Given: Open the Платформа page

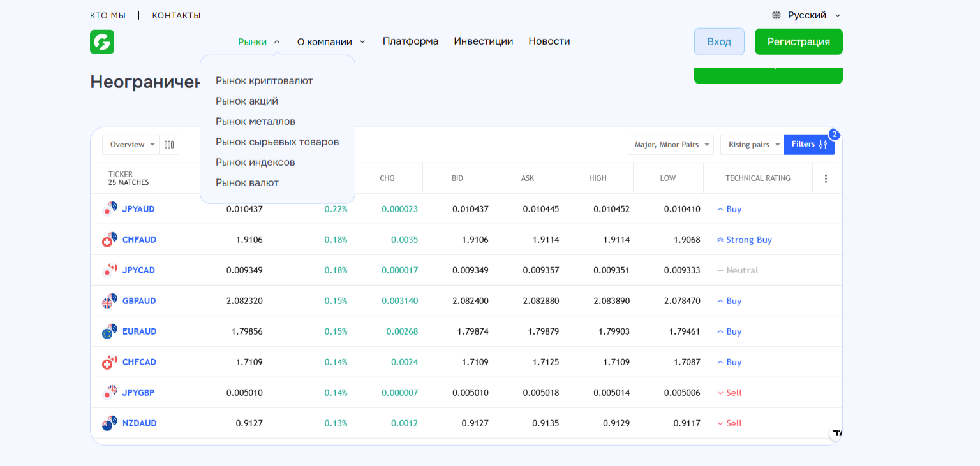Looking at the screenshot, I should pyautogui.click(x=410, y=41).
